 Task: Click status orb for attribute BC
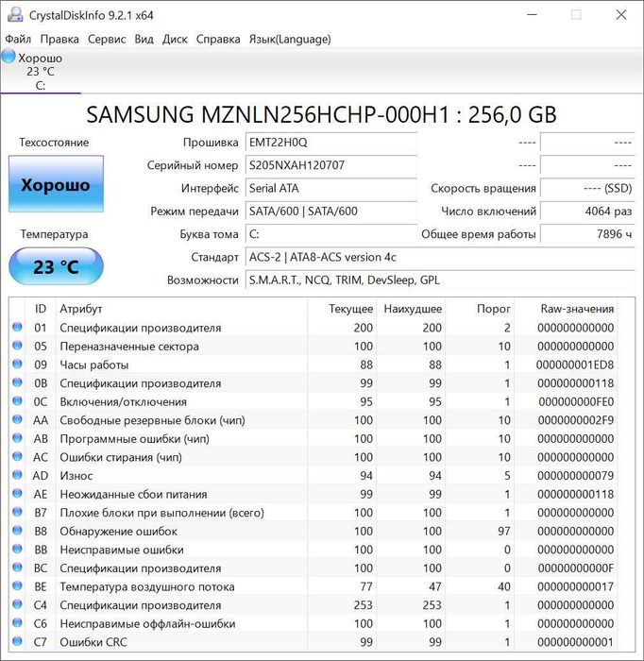coord(17,568)
